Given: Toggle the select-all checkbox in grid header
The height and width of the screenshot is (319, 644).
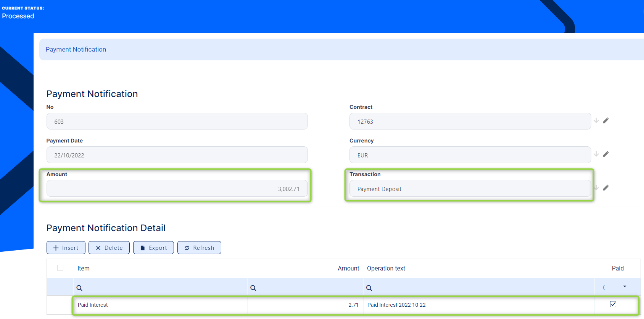Looking at the screenshot, I should click(x=60, y=268).
